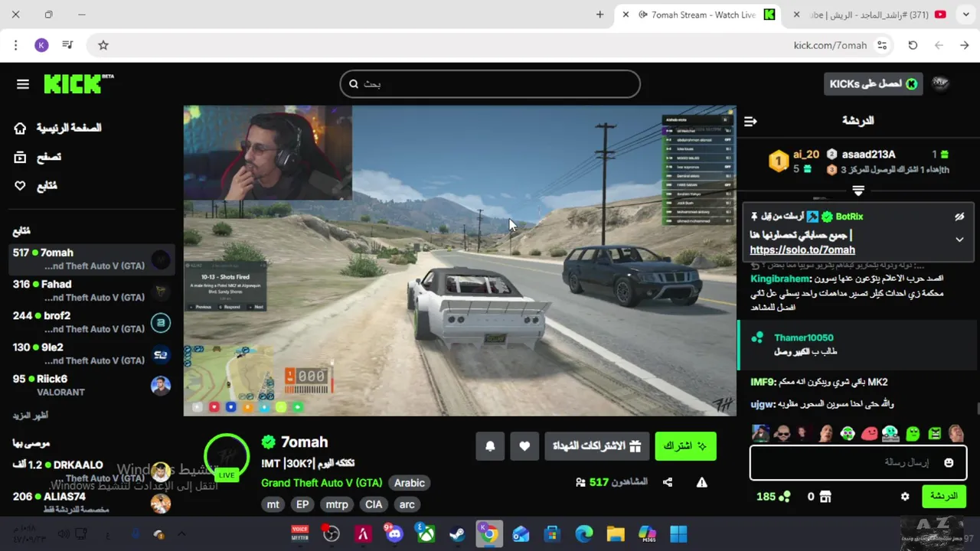Expand the pinned message dropdown arrow
Screen dimensions: 980x551
959,240
